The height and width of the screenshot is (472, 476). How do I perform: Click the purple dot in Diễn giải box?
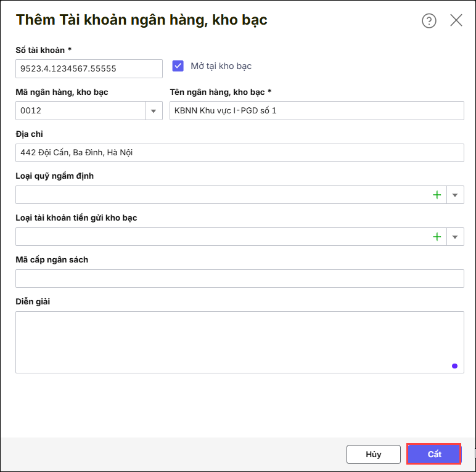pyautogui.click(x=454, y=366)
